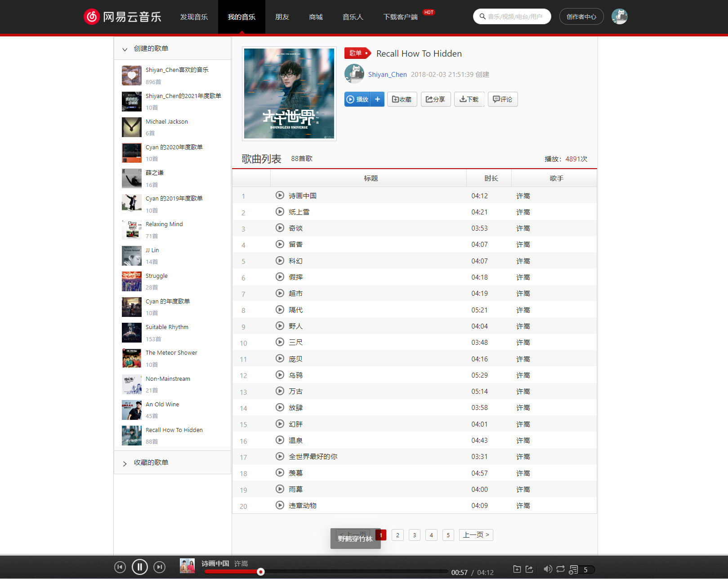Go to page 2 of song list
The height and width of the screenshot is (579, 728).
tap(397, 535)
